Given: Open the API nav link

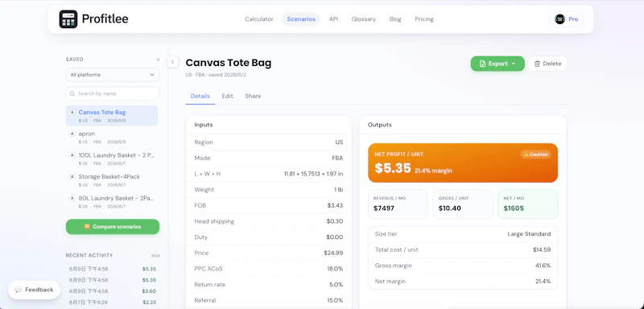Looking at the screenshot, I should pos(333,19).
